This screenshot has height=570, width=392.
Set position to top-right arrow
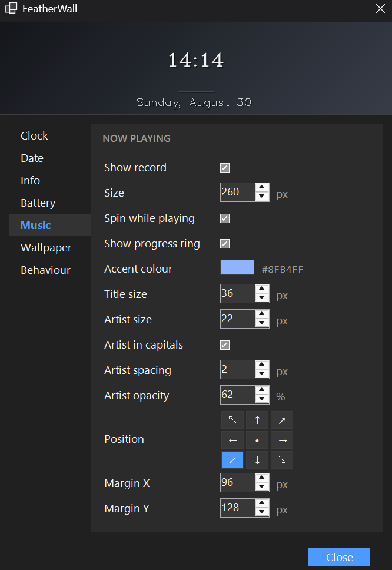click(x=282, y=420)
